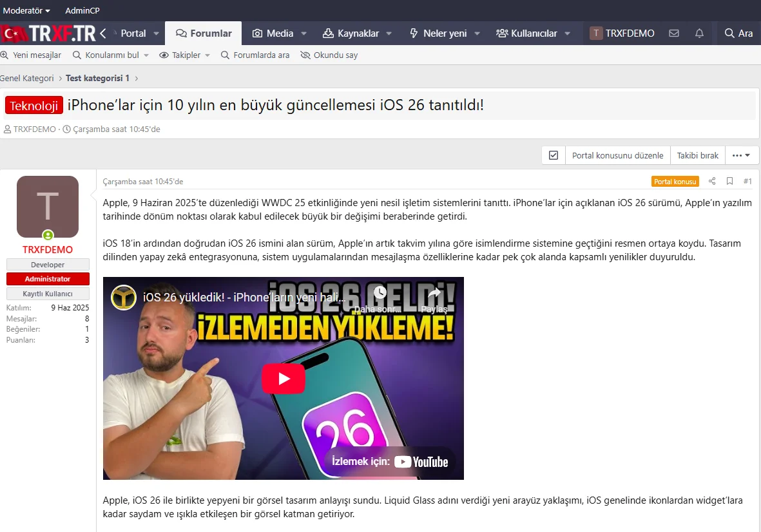The image size is (761, 532).
Task: Open the video title iOS 26 yükledik
Action: pos(244,298)
